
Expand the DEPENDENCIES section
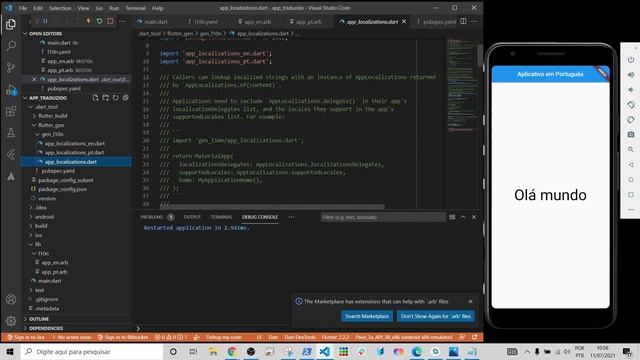pos(25,328)
